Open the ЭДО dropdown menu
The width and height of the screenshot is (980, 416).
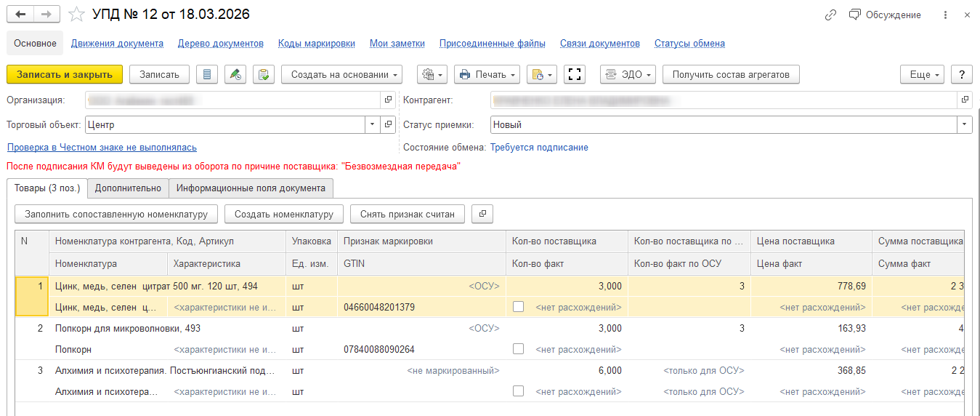[628, 74]
